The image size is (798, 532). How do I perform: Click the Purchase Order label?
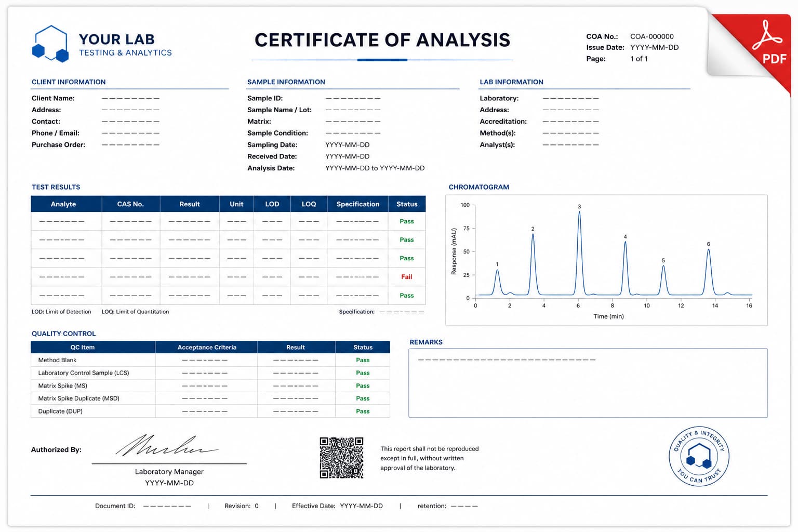tap(58, 144)
